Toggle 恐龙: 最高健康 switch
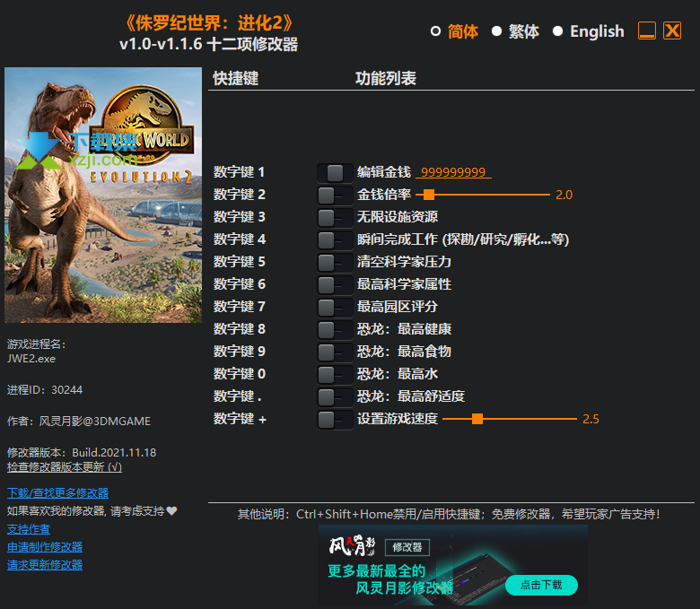Screen dimensions: 700x609 point(335,330)
